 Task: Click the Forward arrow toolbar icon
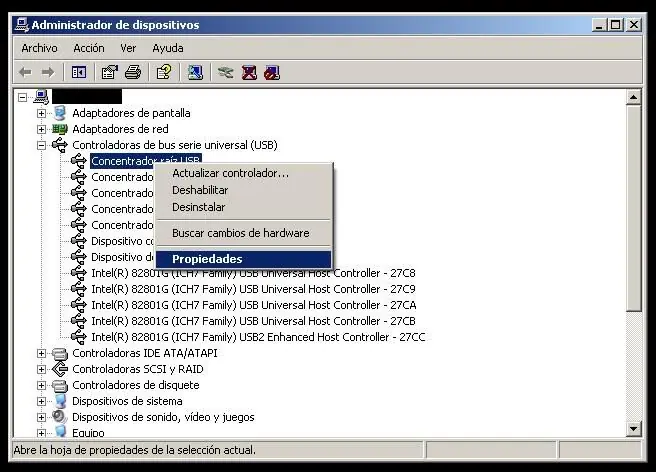pyautogui.click(x=48, y=72)
